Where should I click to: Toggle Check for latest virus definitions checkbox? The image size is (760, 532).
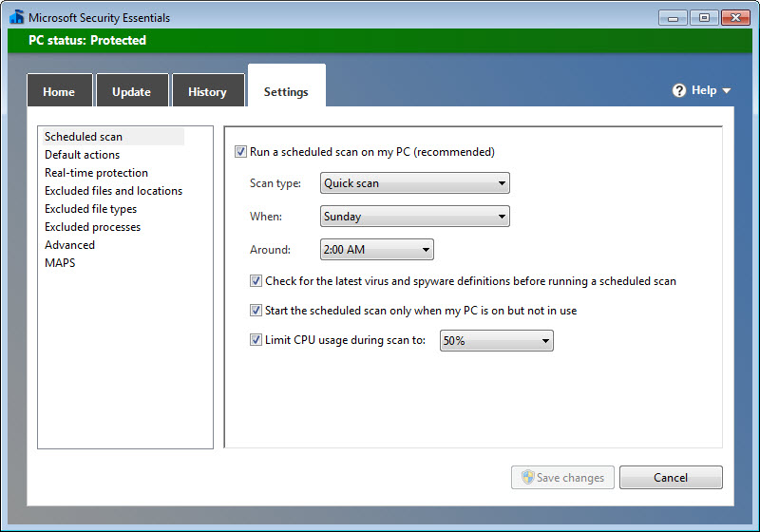click(x=256, y=281)
